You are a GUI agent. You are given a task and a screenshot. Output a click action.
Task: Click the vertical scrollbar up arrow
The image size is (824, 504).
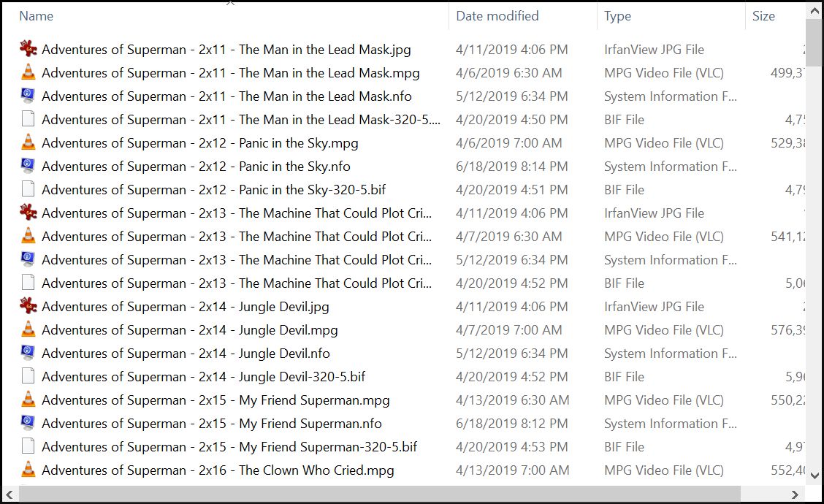815,10
